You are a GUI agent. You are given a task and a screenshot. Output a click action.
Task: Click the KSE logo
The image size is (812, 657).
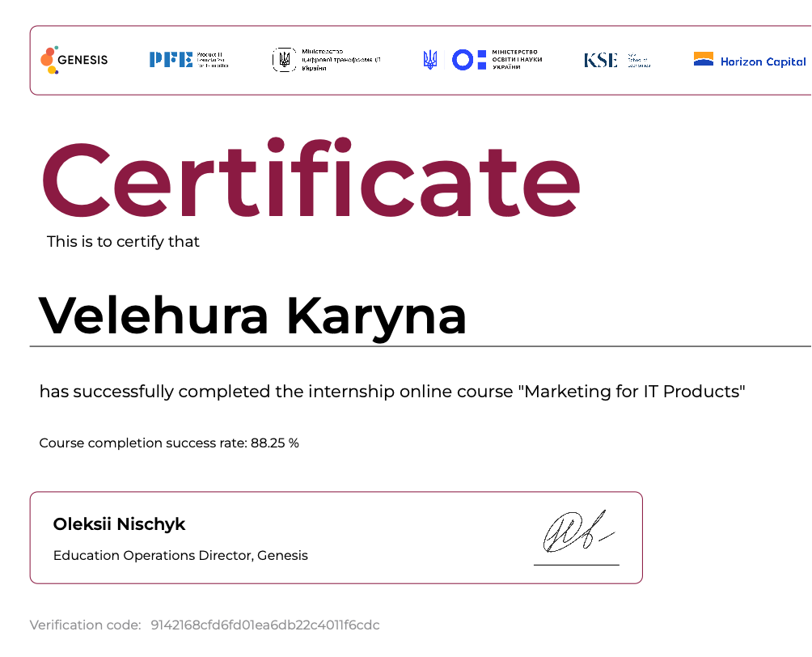click(617, 60)
